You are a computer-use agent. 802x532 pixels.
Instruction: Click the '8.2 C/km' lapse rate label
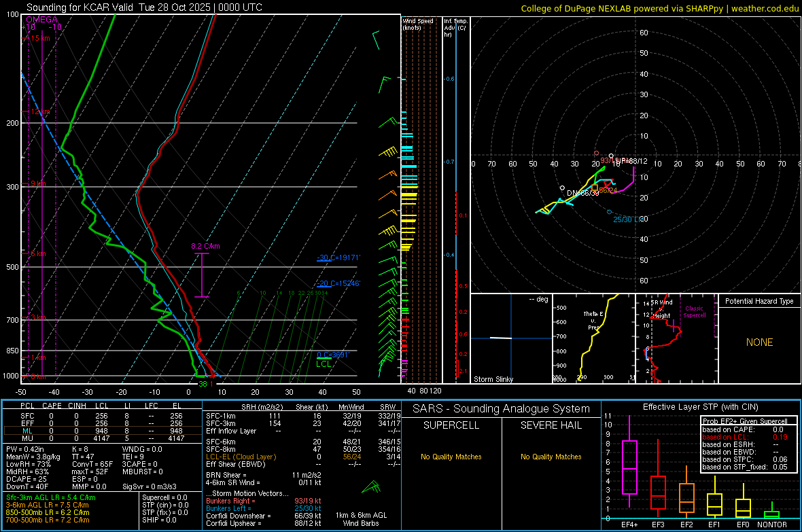[x=206, y=246]
